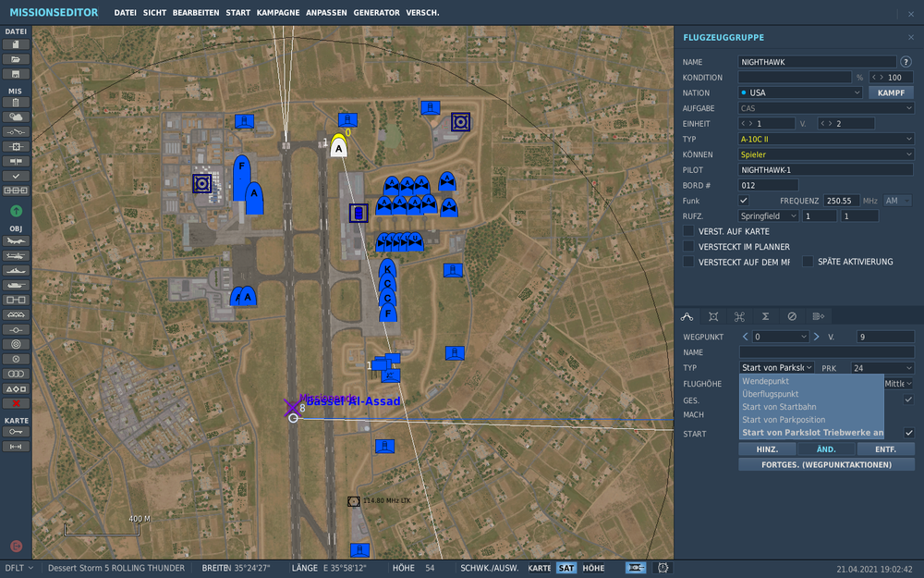
Task: Click the KAMPF button
Action: (891, 92)
